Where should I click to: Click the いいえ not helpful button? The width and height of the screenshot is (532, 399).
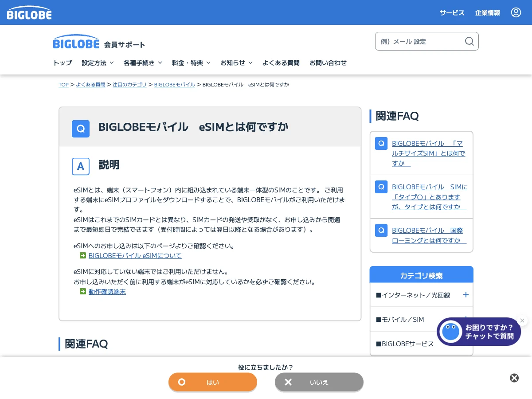pyautogui.click(x=319, y=382)
